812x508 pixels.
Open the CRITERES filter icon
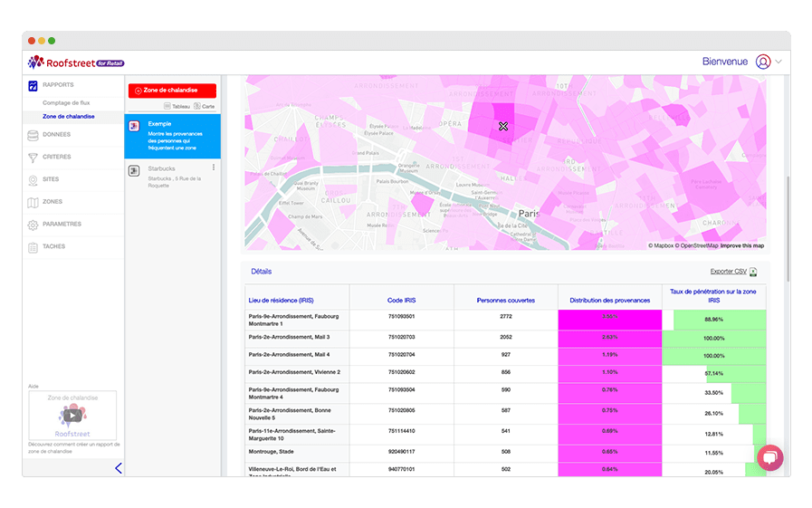33,158
